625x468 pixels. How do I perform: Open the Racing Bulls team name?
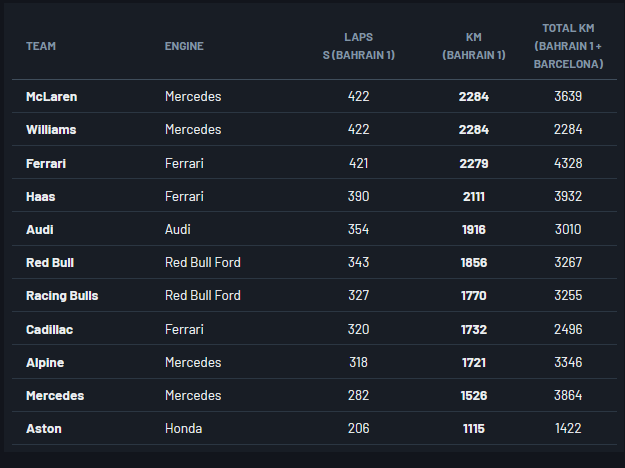(x=62, y=296)
